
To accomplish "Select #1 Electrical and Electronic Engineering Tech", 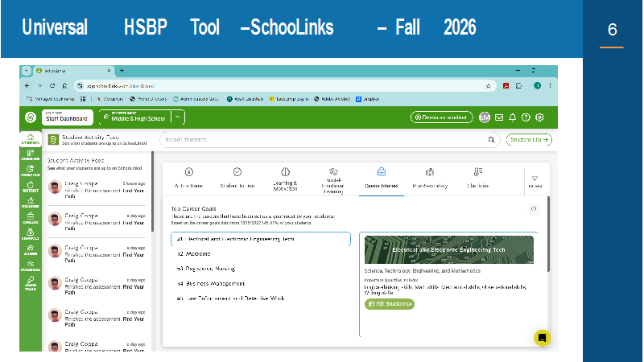I will [x=260, y=239].
